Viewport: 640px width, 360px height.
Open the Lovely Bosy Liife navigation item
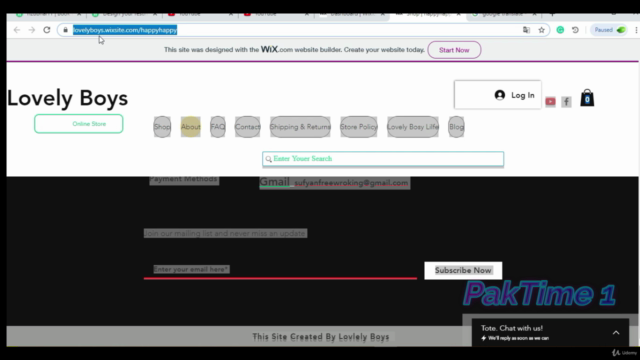pyautogui.click(x=413, y=127)
